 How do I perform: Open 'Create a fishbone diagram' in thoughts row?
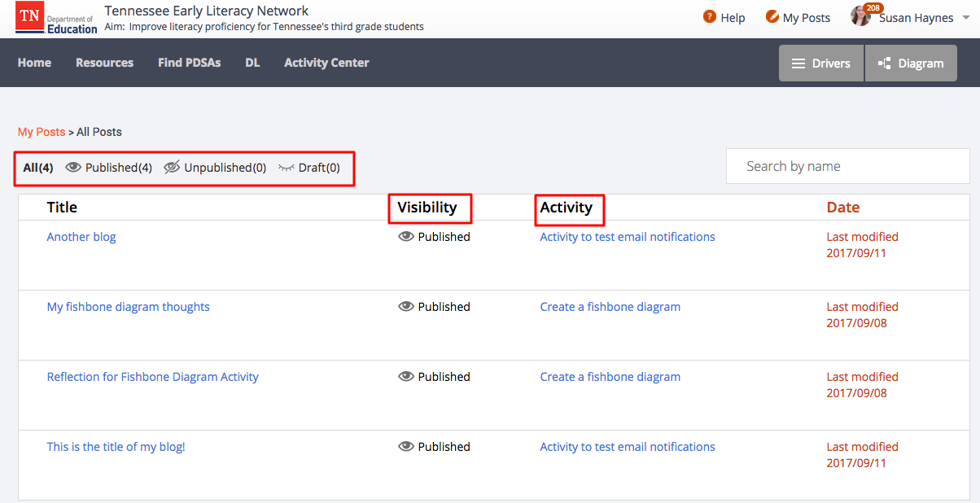[610, 307]
